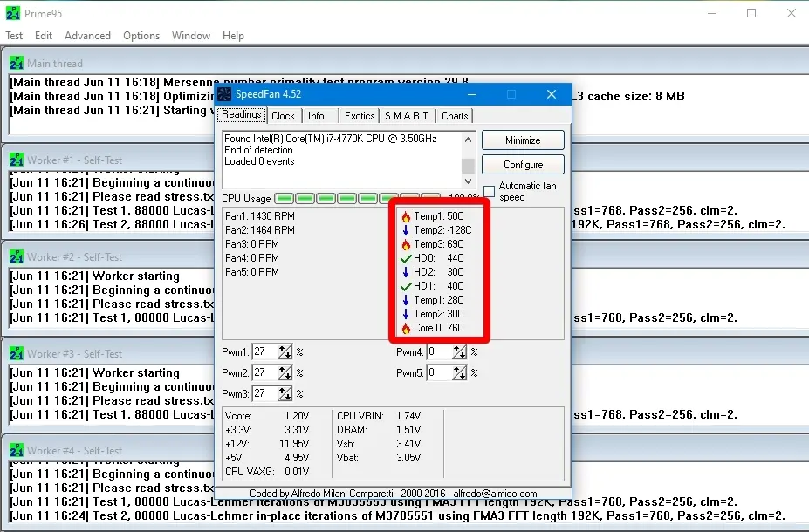Viewport: 809px width, 532px height.
Task: Click the Vbat 3.05V reading
Action: (x=379, y=458)
